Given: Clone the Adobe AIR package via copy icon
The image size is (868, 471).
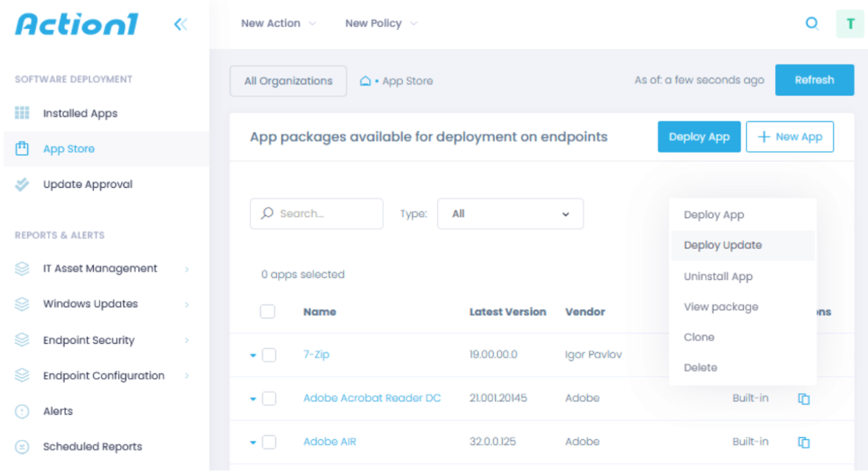Looking at the screenshot, I should point(804,441).
